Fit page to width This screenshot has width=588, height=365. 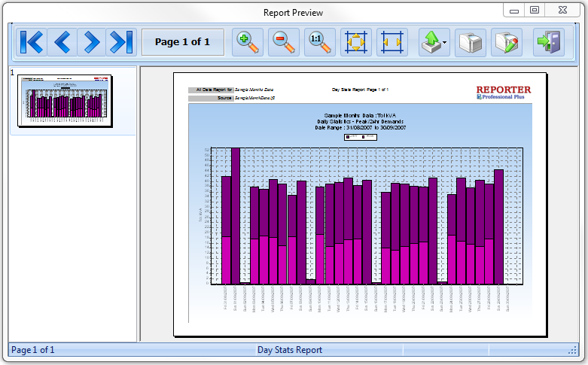[x=392, y=42]
